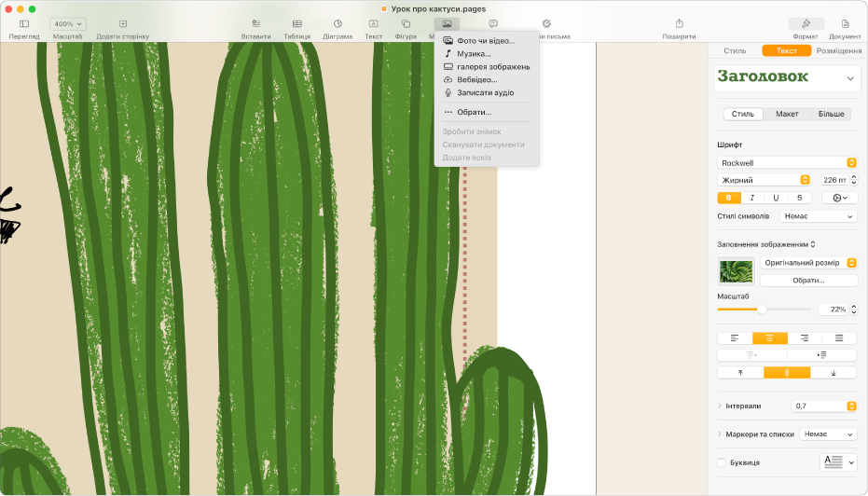Open the Стилі символів dropdown (Немає)

coord(819,216)
